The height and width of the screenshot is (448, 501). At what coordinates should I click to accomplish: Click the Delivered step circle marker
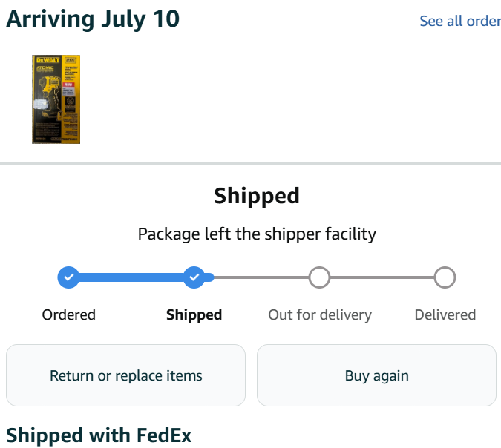click(445, 277)
